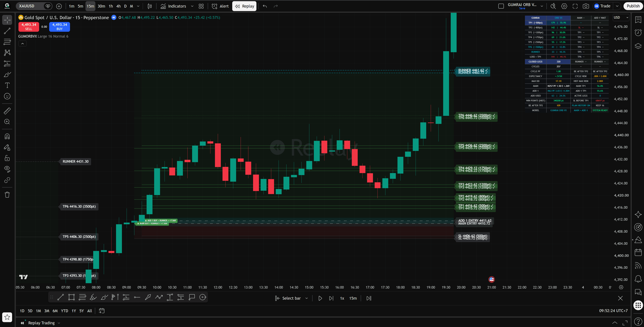Open the help center question mark
Viewport: 644px width, 327px height.
[x=638, y=321]
